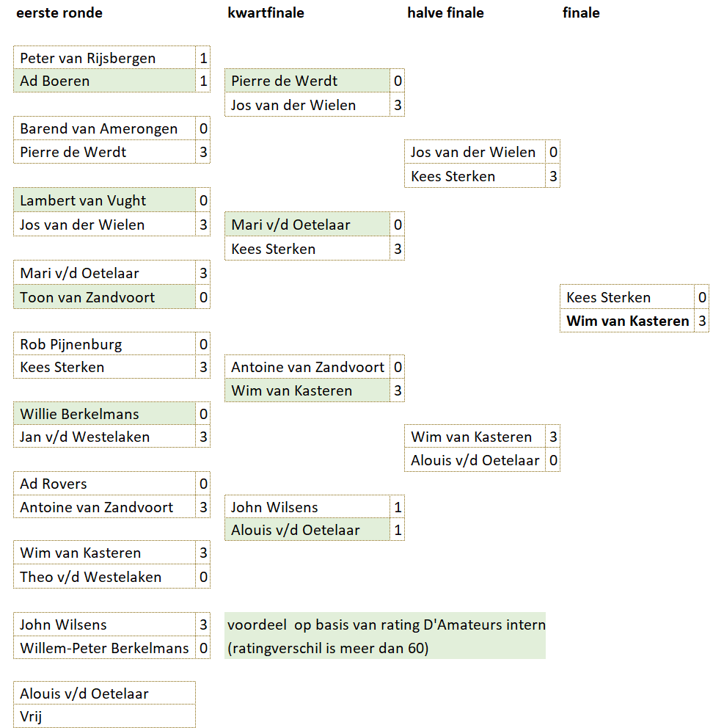Screen dimensions: 724x728
Task: Click the green 'voordeel op basis van rating' note
Action: (385, 625)
